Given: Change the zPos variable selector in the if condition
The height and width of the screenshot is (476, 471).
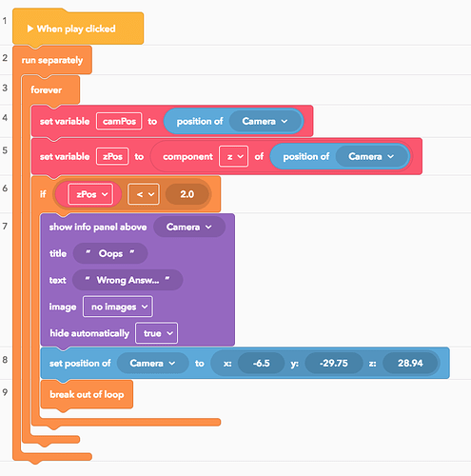Looking at the screenshot, I should (90, 194).
